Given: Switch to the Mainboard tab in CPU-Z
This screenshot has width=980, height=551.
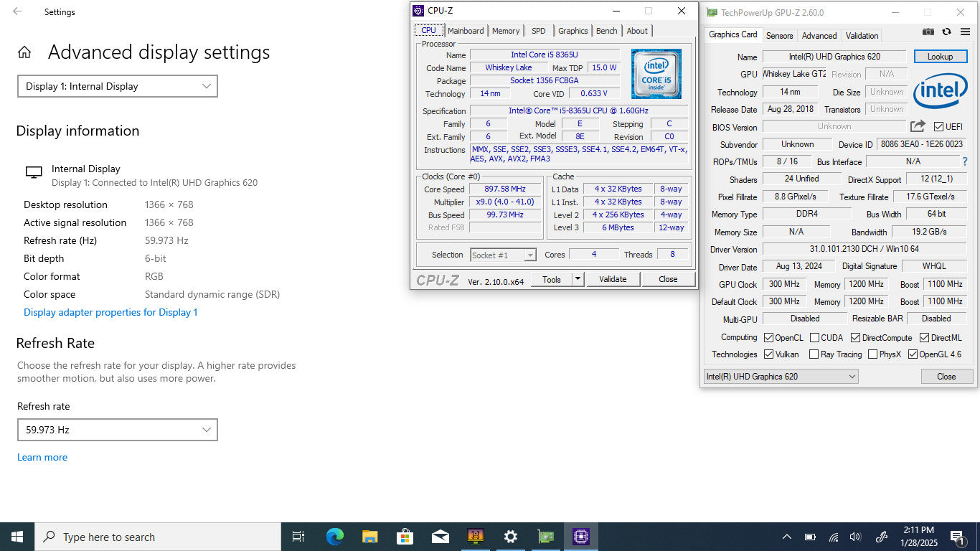Looking at the screenshot, I should coord(466,31).
